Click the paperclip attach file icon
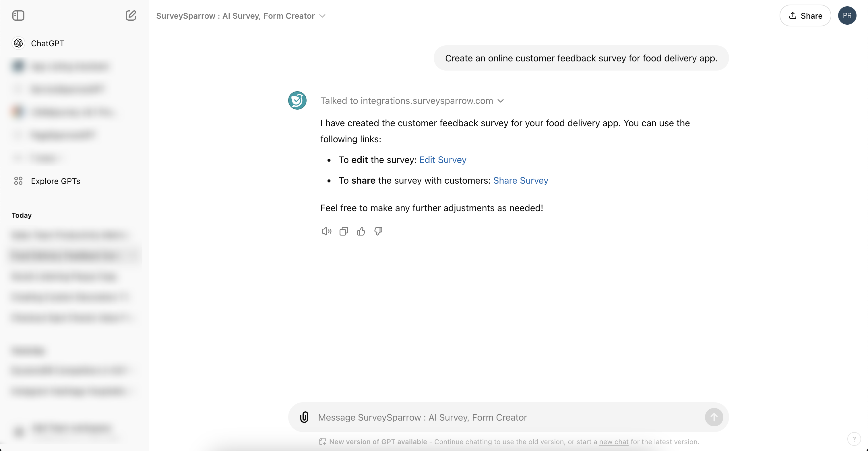The height and width of the screenshot is (451, 868). point(304,417)
